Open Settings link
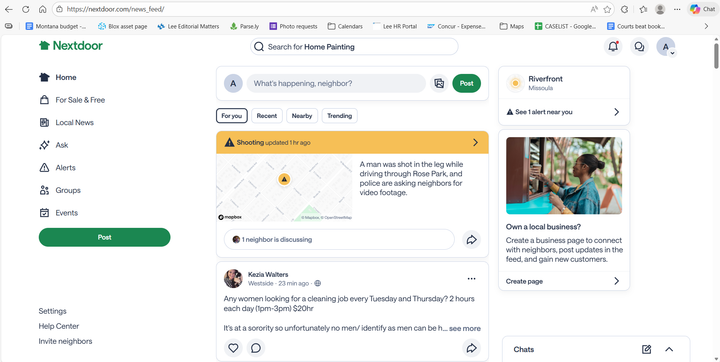Image resolution: width=720 pixels, height=362 pixels. pyautogui.click(x=52, y=311)
